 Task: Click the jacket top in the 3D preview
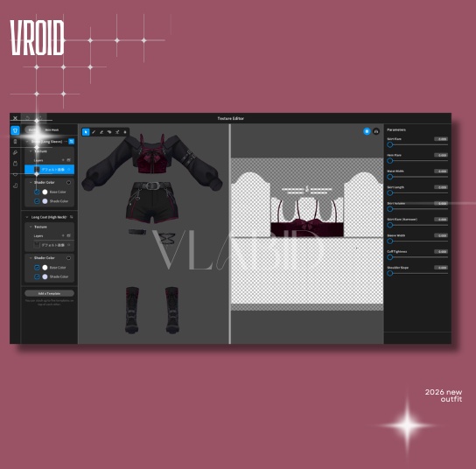[x=151, y=162]
